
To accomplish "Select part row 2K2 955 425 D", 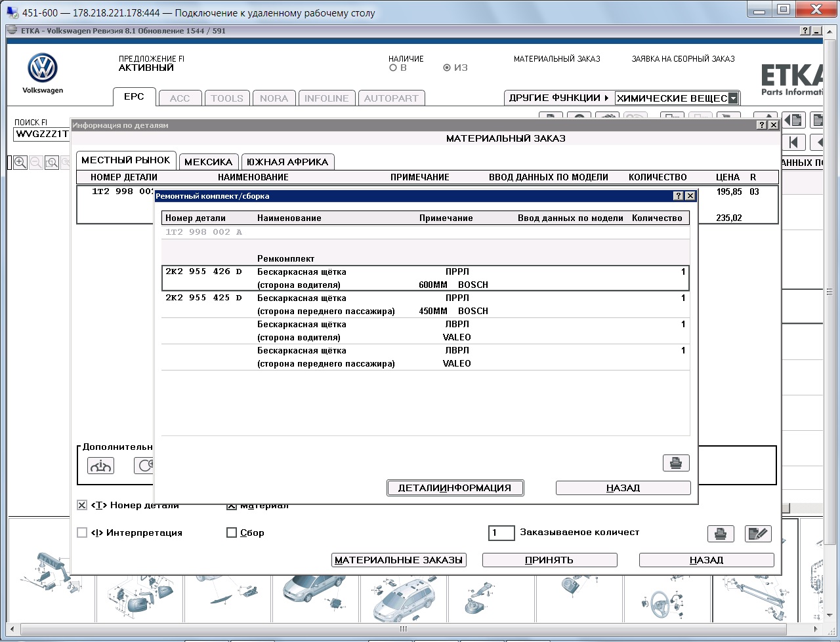I will coord(425,304).
